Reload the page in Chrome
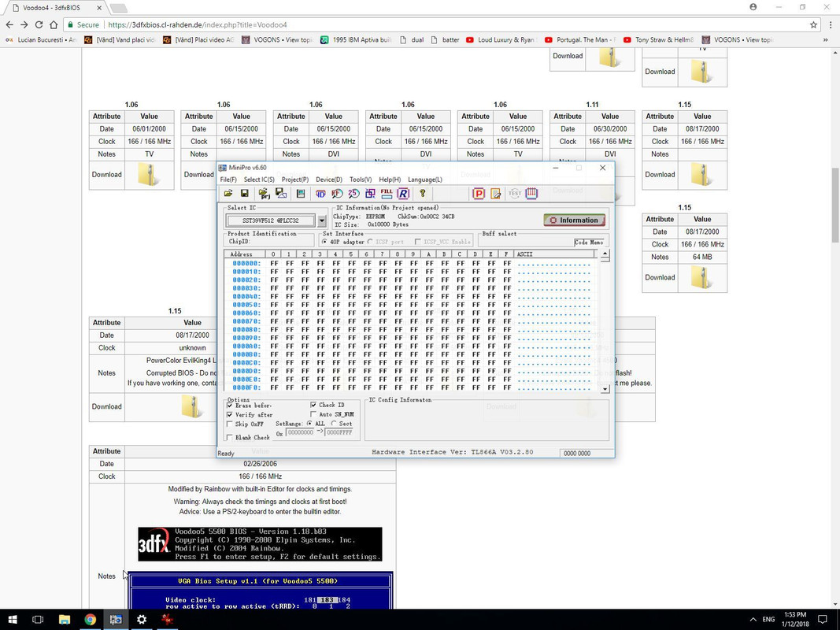 pos(39,24)
